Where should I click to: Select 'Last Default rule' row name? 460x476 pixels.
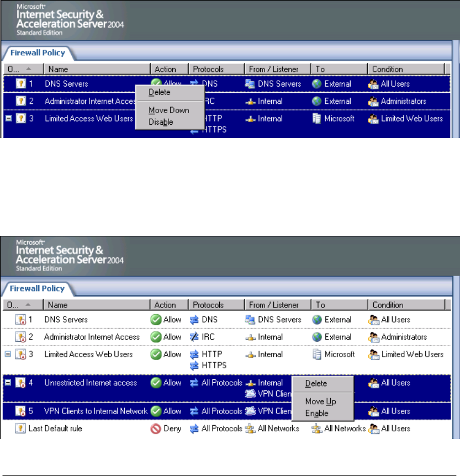pos(55,429)
